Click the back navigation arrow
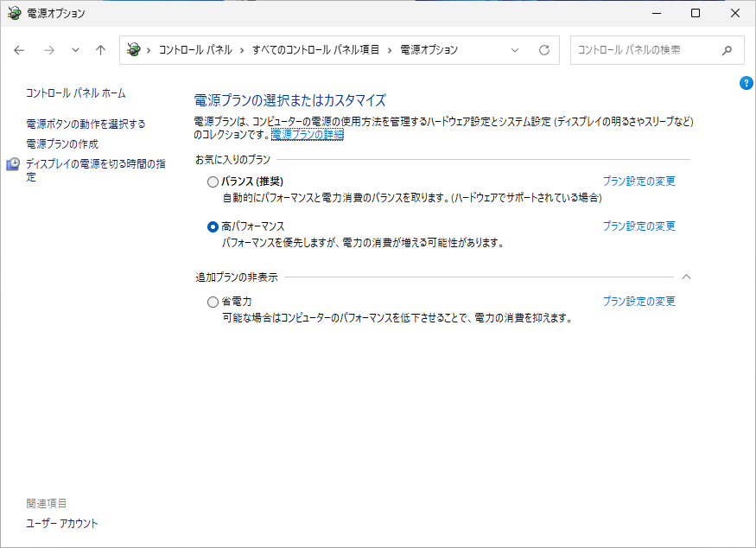The width and height of the screenshot is (756, 548). 20,50
